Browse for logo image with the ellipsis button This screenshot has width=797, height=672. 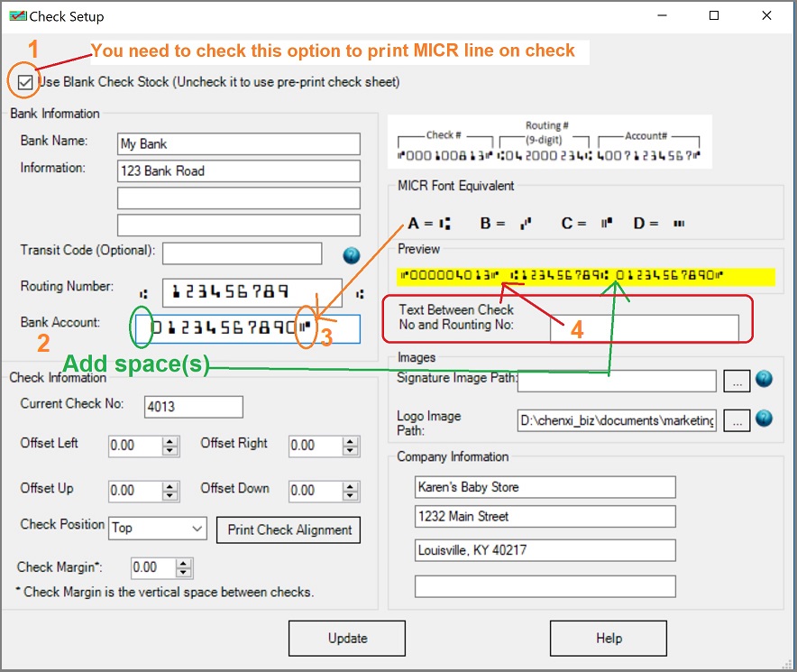coord(736,420)
